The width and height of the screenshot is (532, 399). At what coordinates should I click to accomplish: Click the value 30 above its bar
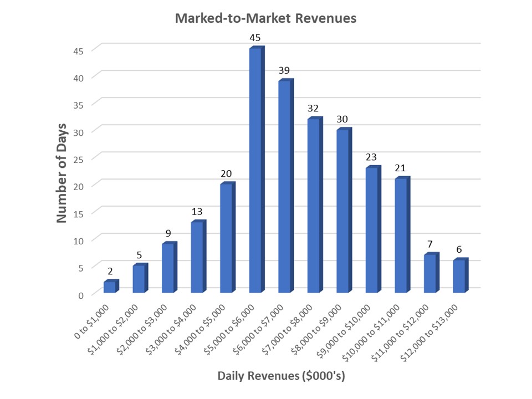pyautogui.click(x=341, y=119)
